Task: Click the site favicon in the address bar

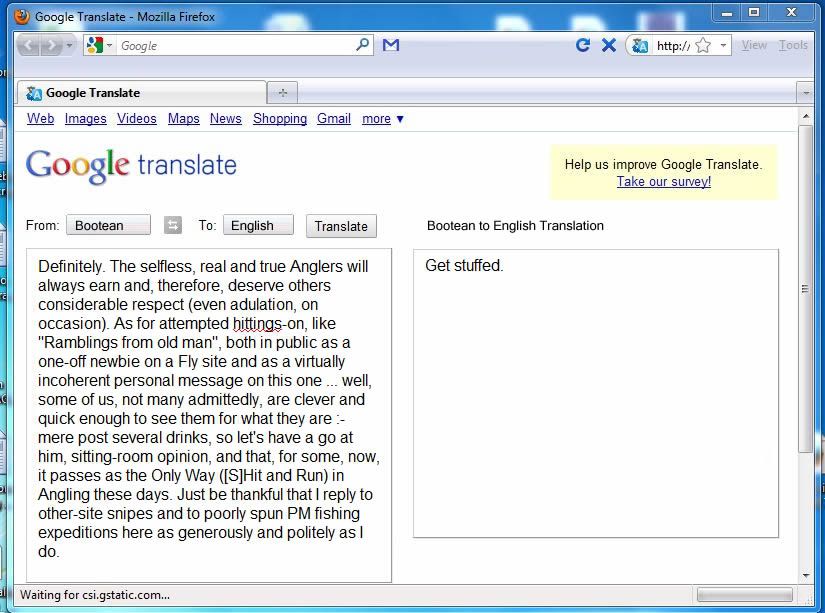Action: coord(640,46)
